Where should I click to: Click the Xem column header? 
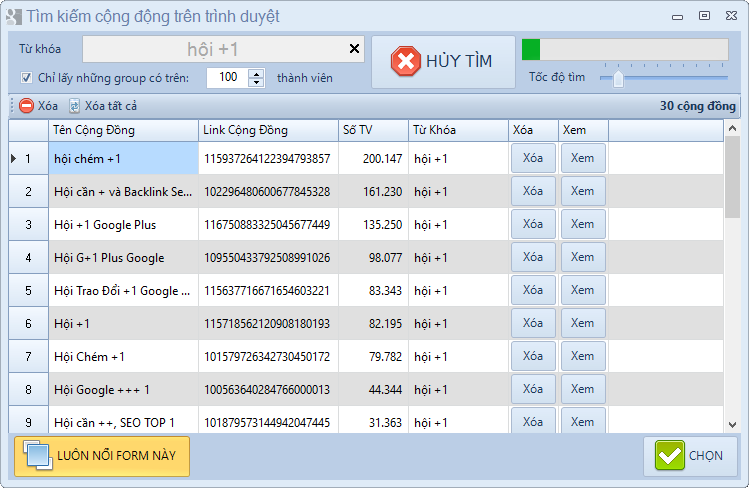point(583,130)
